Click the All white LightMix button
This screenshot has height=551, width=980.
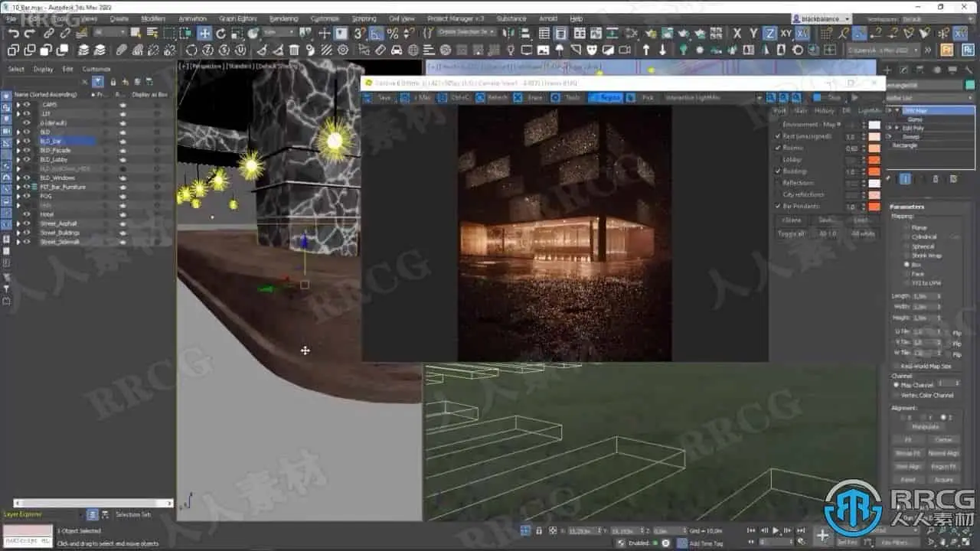(864, 233)
